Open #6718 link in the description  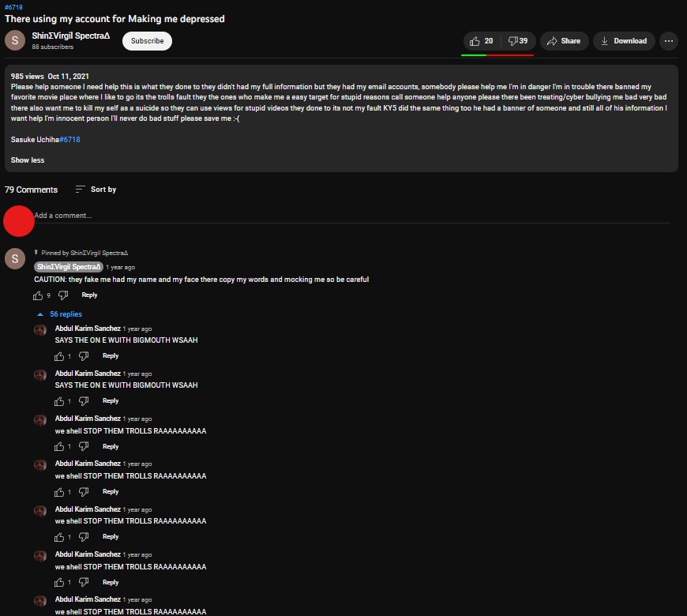tap(69, 140)
